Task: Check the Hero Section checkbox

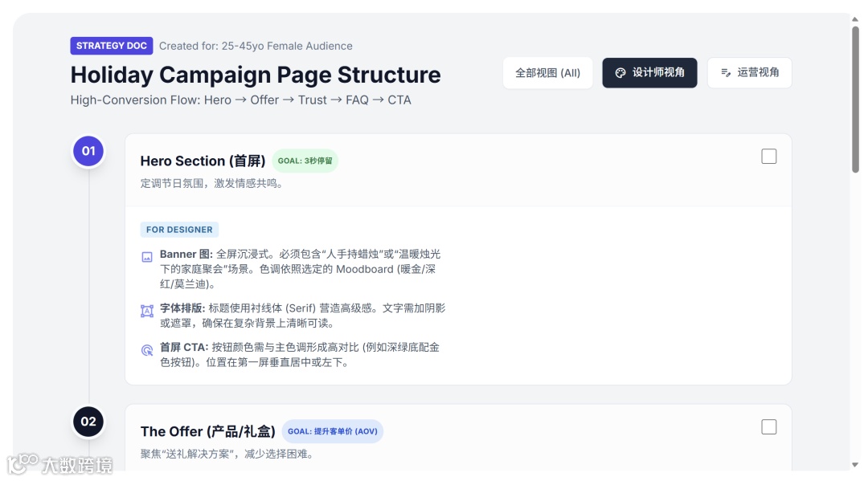Action: click(x=768, y=157)
